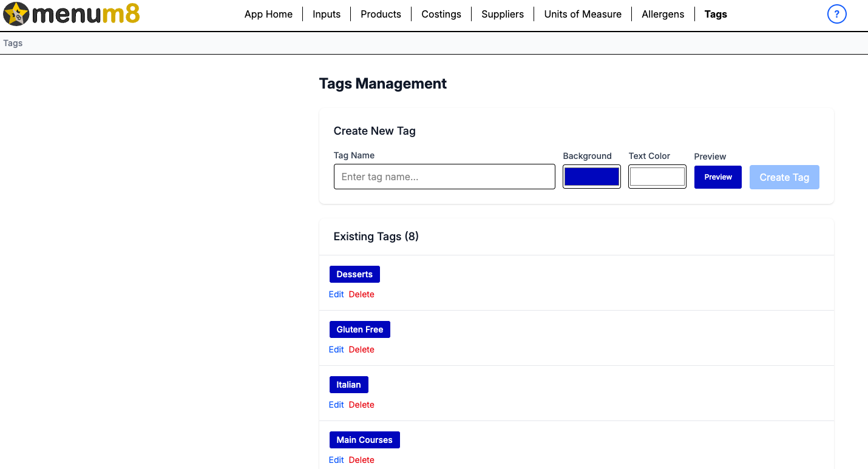
Task: Delete the Desserts tag
Action: (362, 294)
